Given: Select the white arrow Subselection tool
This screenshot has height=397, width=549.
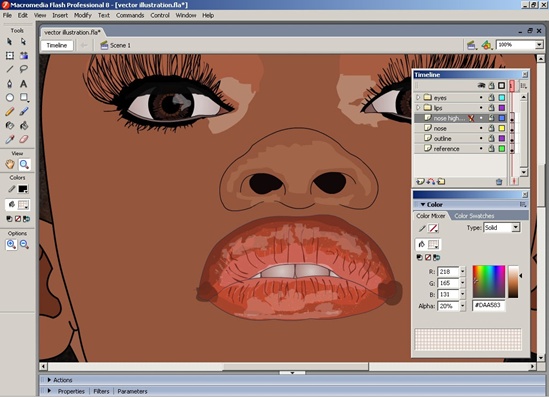Looking at the screenshot, I should 23,42.
